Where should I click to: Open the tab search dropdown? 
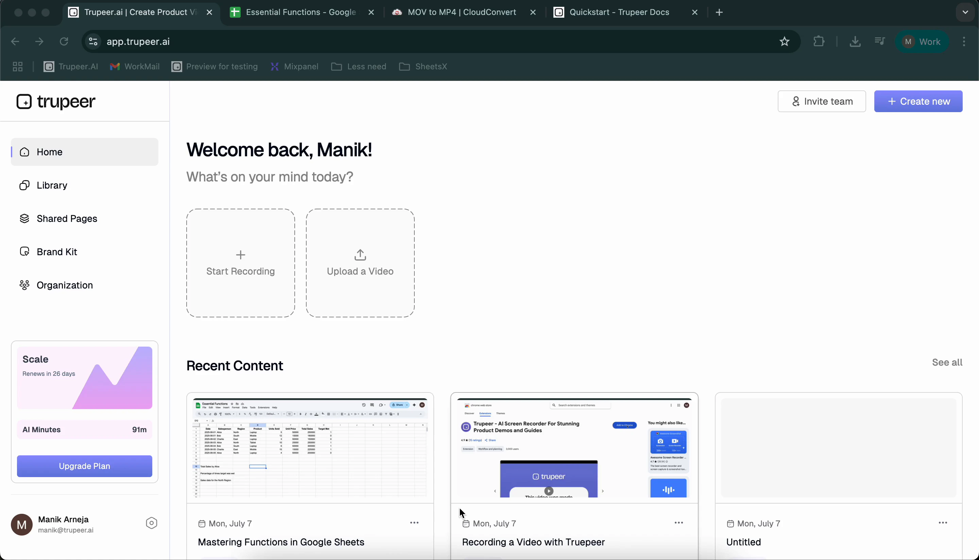click(x=964, y=12)
